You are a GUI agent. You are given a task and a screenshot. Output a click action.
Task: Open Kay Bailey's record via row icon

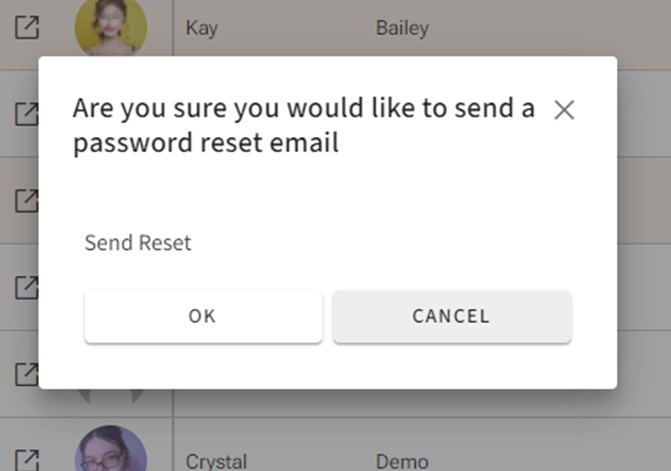pyautogui.click(x=27, y=28)
